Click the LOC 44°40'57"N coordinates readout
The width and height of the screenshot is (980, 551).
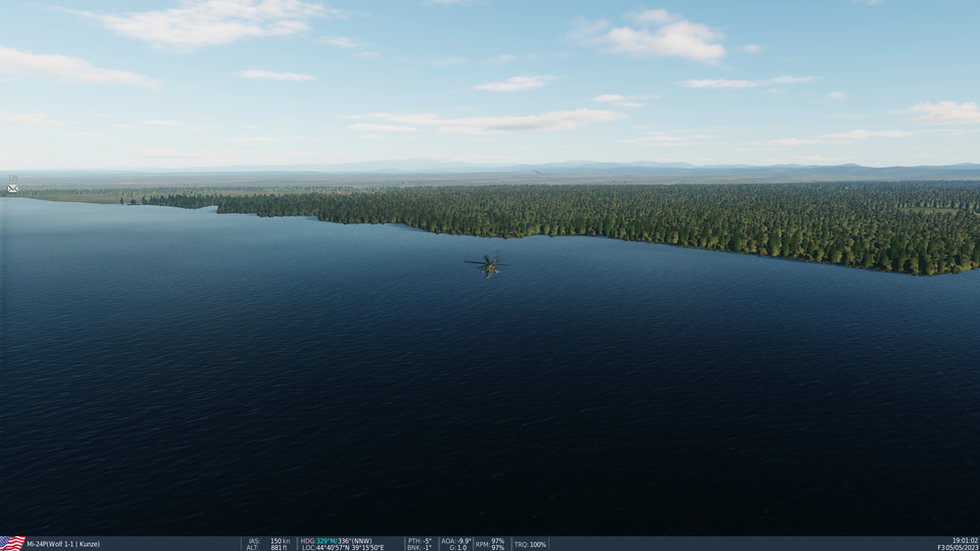point(343,548)
